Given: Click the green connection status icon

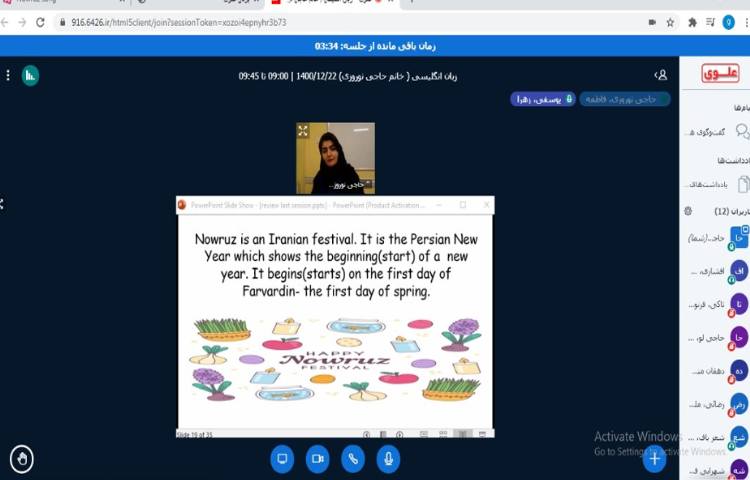Looking at the screenshot, I should (30, 75).
